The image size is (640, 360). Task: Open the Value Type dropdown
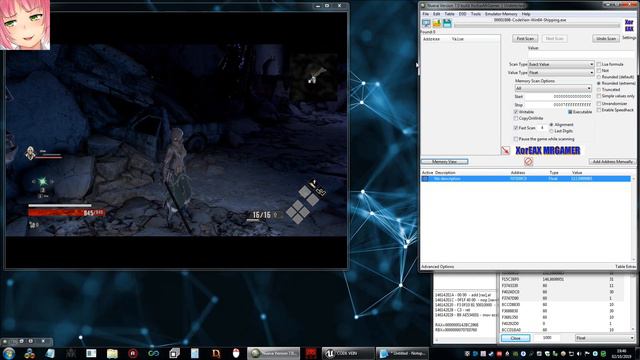[x=561, y=73]
